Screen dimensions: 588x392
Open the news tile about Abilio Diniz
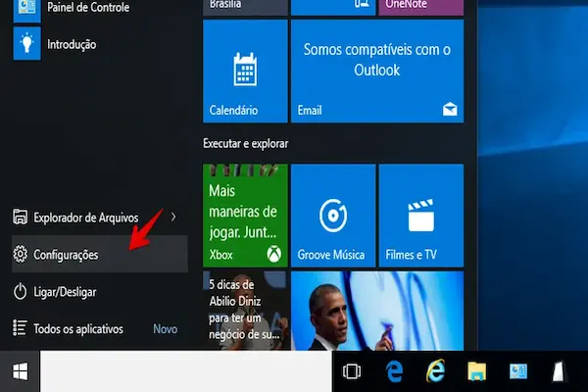coord(244,310)
